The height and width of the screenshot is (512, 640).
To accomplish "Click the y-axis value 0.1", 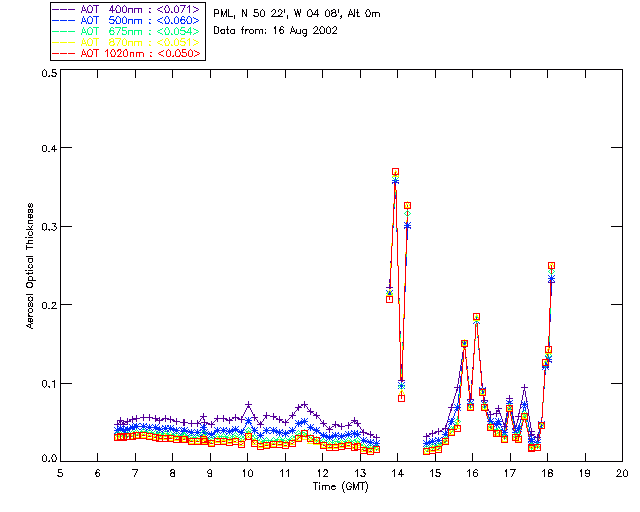I will pyautogui.click(x=49, y=384).
